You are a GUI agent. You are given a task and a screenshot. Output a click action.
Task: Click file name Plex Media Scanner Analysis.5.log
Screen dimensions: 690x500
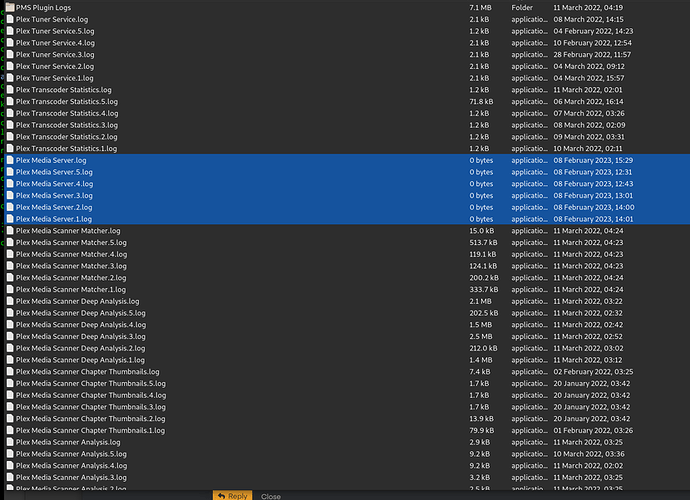[x=71, y=454]
